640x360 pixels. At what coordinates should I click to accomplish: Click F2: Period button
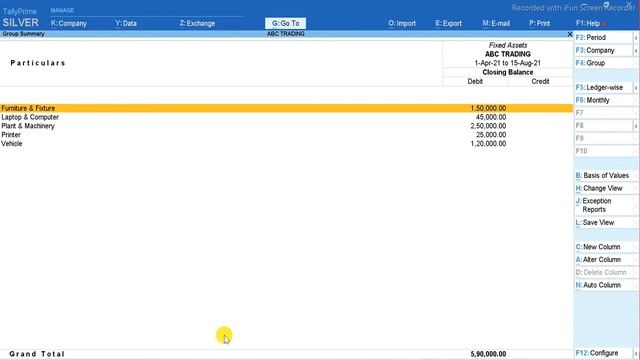click(x=603, y=38)
